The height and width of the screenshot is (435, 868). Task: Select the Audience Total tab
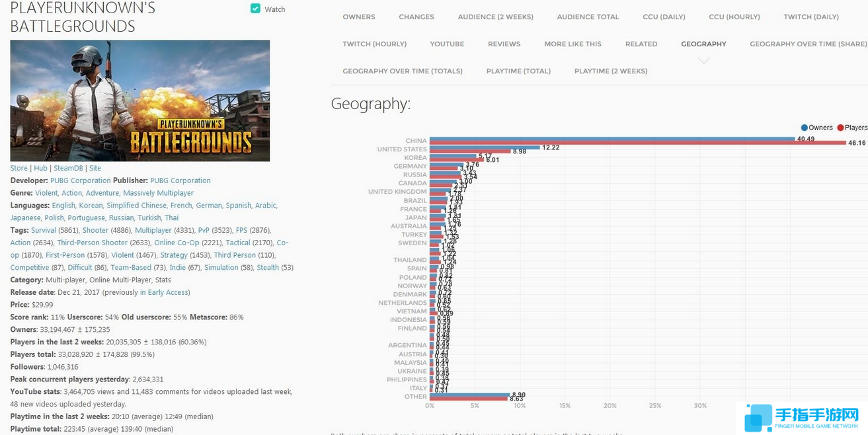click(x=588, y=17)
